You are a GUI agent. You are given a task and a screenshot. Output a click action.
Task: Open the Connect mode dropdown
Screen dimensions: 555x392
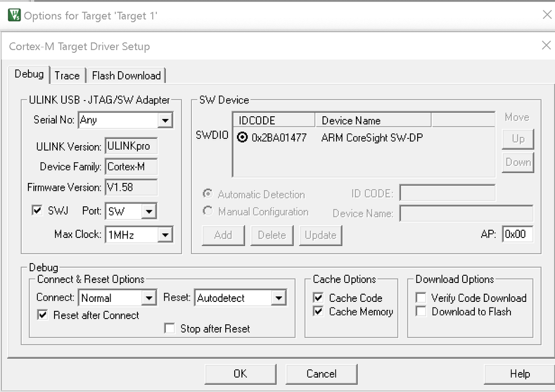149,298
